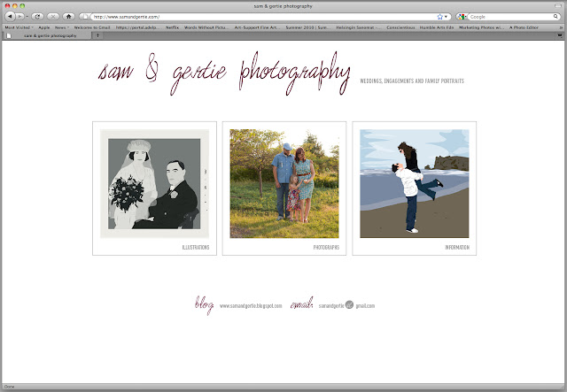Click the Google search field
This screenshot has width=567, height=392.
pos(510,17)
